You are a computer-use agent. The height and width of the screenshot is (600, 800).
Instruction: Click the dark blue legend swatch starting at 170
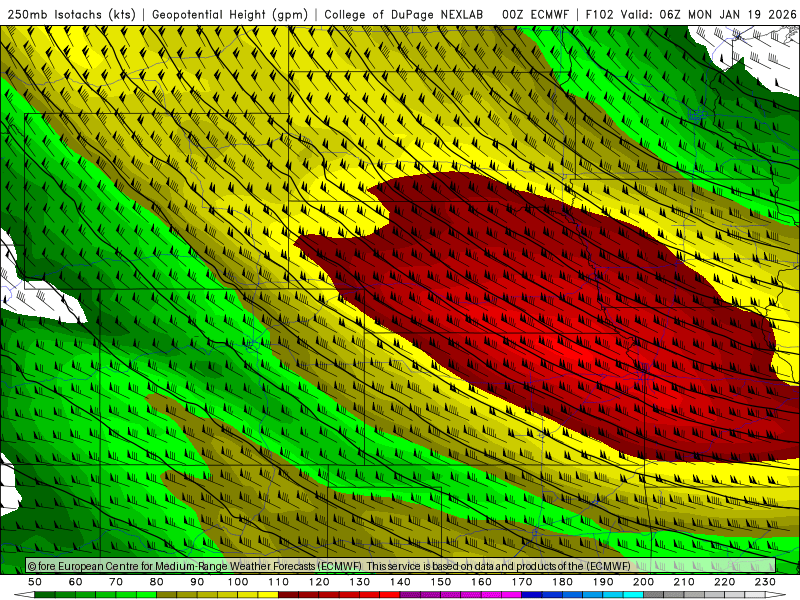[x=532, y=595]
